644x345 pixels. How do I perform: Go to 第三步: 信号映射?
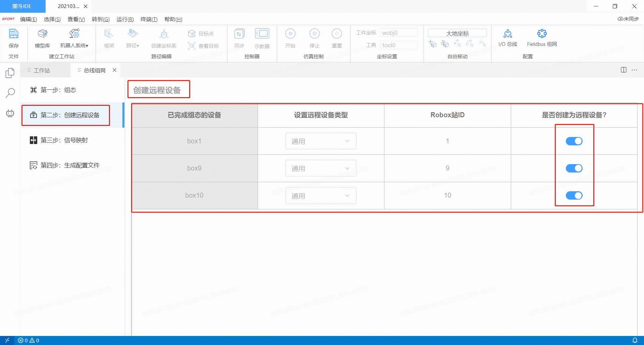tap(64, 140)
